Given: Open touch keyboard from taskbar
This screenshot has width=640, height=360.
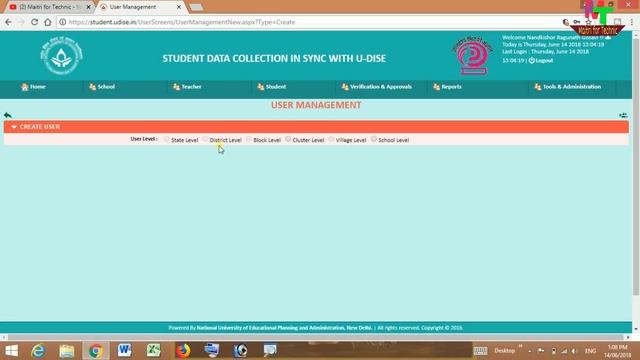Looking at the screenshot, I should [x=480, y=351].
